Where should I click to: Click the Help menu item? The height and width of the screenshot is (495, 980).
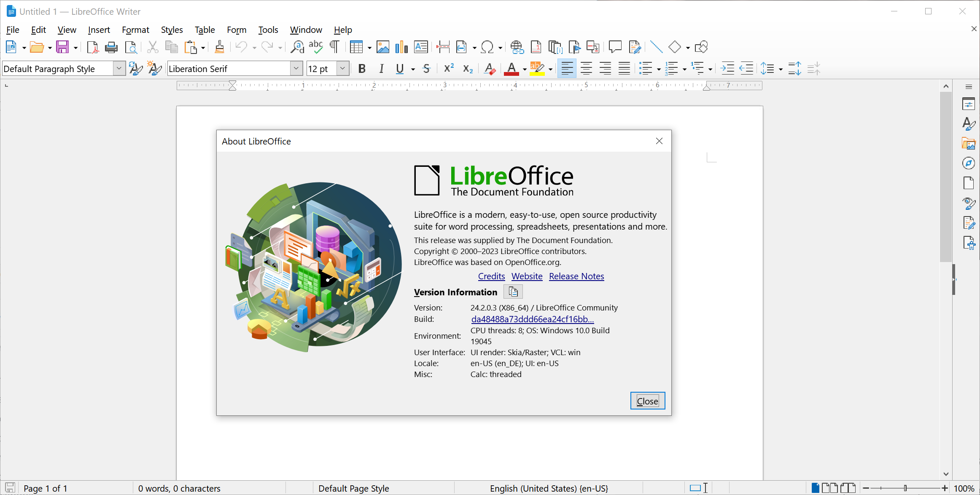click(x=343, y=29)
